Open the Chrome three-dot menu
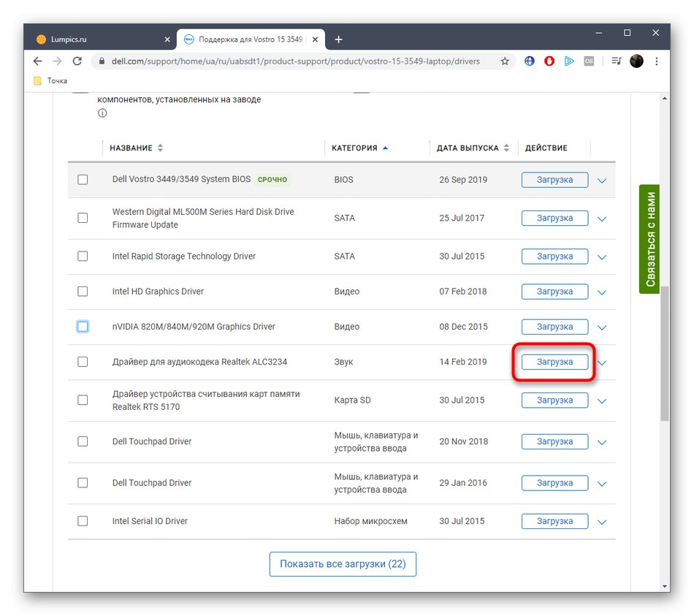The image size is (694, 616). pyautogui.click(x=657, y=61)
